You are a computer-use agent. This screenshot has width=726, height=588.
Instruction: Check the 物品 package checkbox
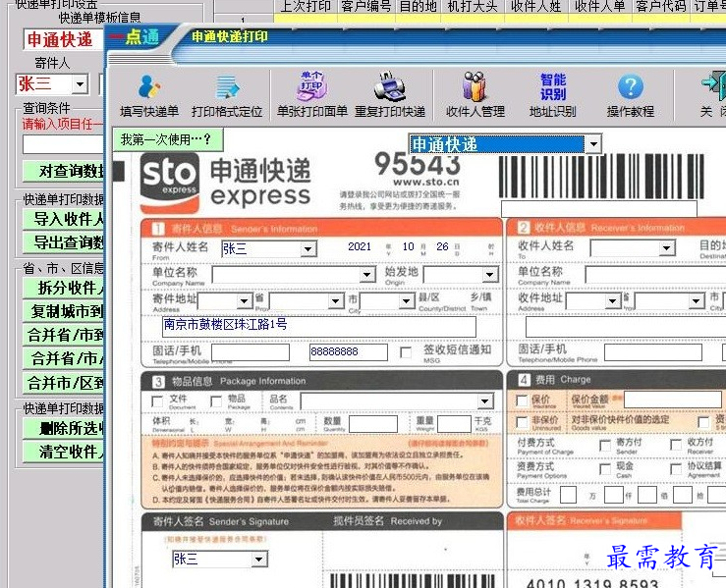click(x=216, y=401)
